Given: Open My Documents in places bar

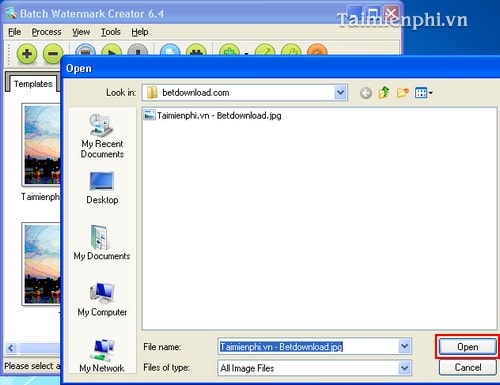Looking at the screenshot, I should click(x=102, y=243).
